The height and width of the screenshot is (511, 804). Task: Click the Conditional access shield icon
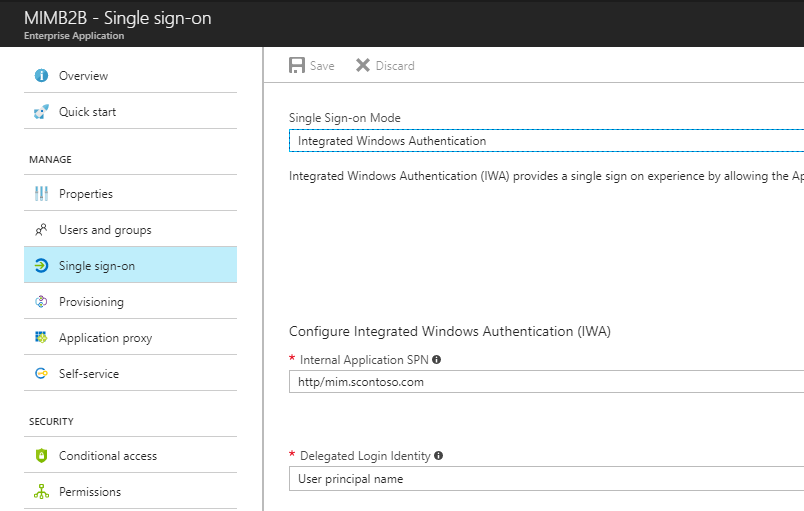point(41,455)
